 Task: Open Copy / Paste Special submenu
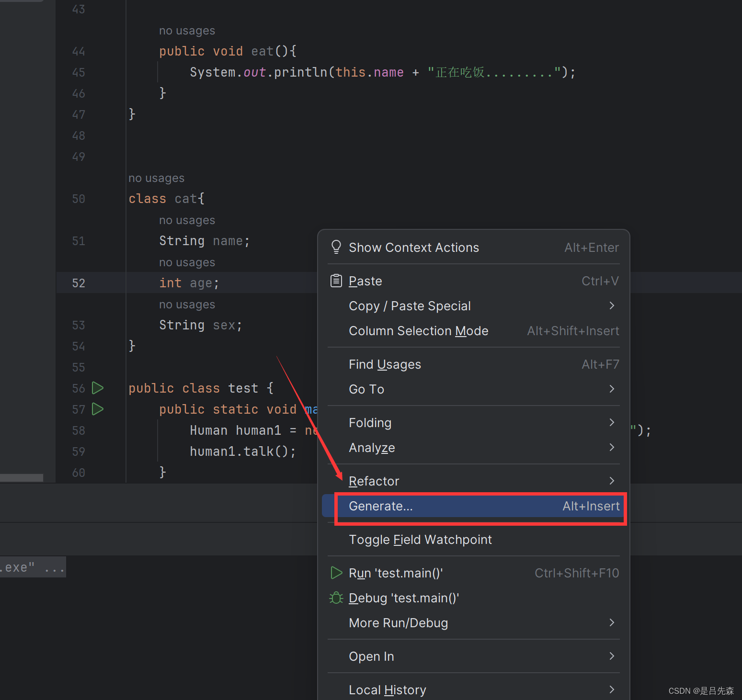pos(474,306)
